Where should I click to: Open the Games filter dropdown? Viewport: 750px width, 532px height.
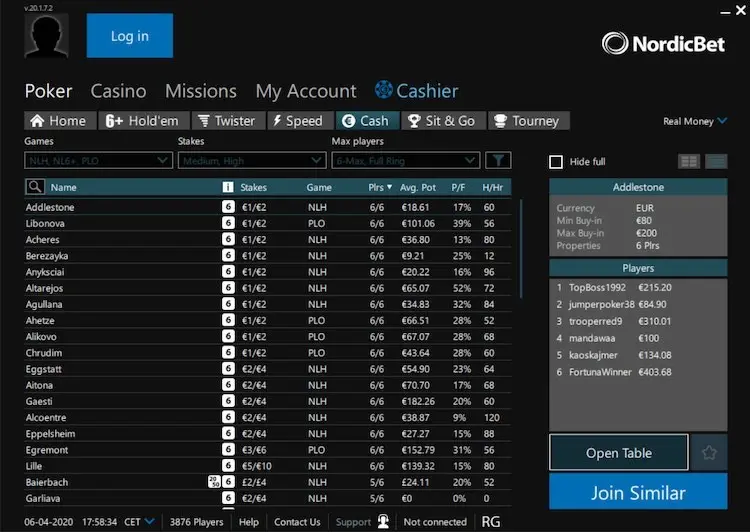point(99,160)
